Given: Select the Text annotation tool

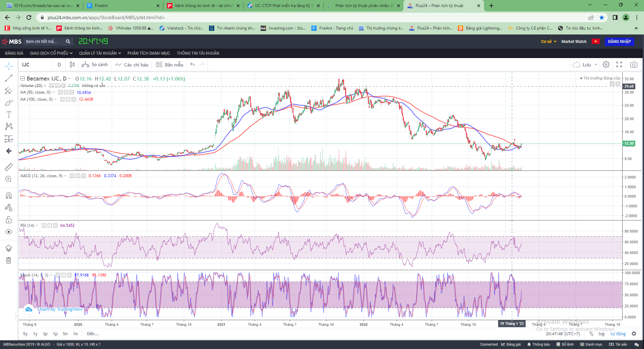Looking at the screenshot, I should pyautogui.click(x=9, y=114).
